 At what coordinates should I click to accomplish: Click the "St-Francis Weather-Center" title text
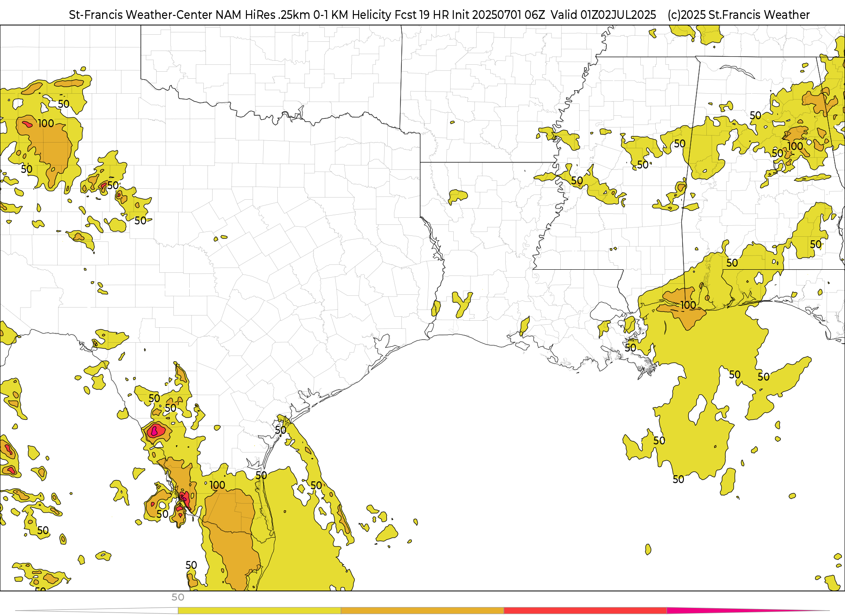(x=141, y=15)
